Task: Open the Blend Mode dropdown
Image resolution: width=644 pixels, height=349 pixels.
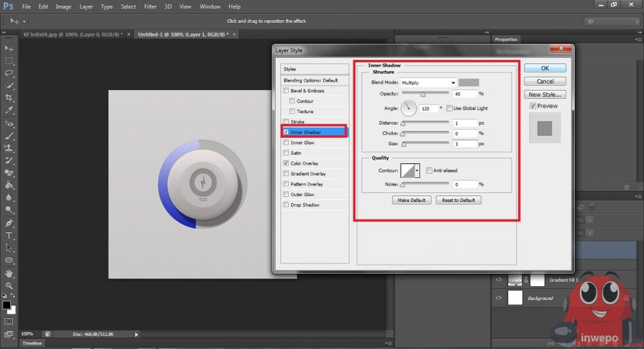Action: coord(428,82)
